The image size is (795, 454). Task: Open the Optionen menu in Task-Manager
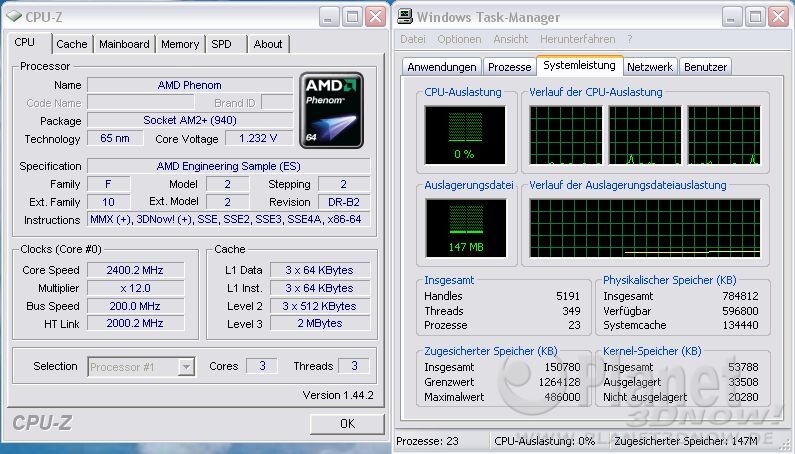click(459, 39)
